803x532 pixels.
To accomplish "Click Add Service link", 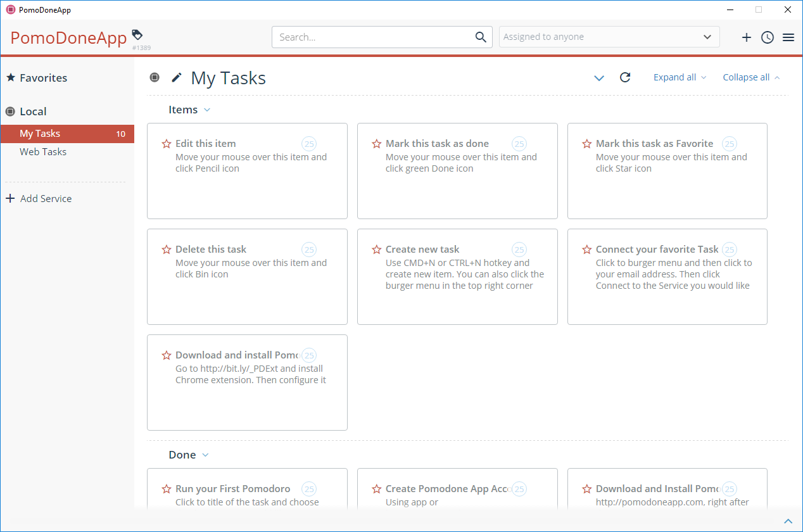I will tap(46, 199).
